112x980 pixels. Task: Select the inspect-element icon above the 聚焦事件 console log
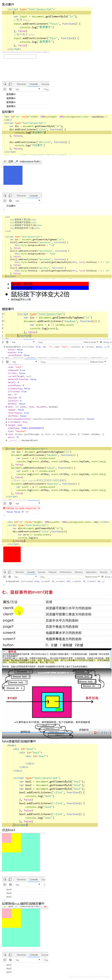tap(5, 84)
